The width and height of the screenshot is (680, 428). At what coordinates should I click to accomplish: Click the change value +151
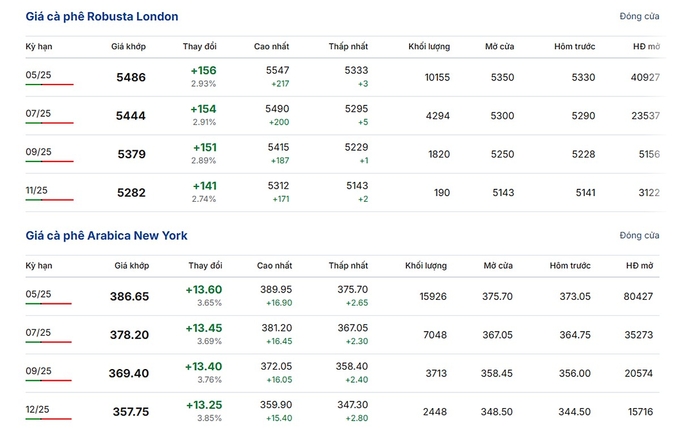(205, 148)
